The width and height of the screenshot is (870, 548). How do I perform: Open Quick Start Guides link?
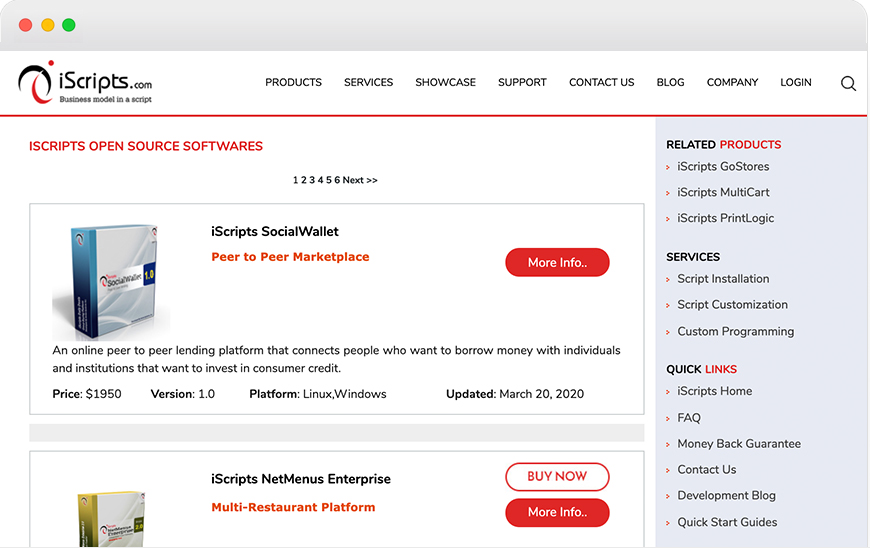click(727, 522)
